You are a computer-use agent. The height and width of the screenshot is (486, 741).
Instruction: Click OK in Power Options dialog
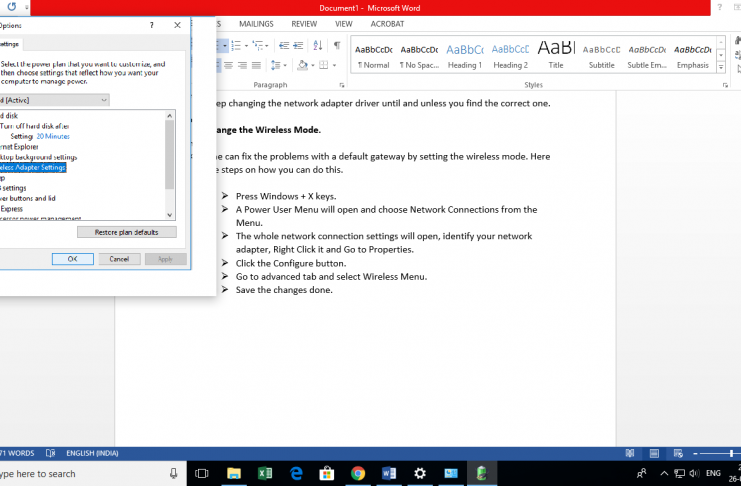pyautogui.click(x=73, y=259)
